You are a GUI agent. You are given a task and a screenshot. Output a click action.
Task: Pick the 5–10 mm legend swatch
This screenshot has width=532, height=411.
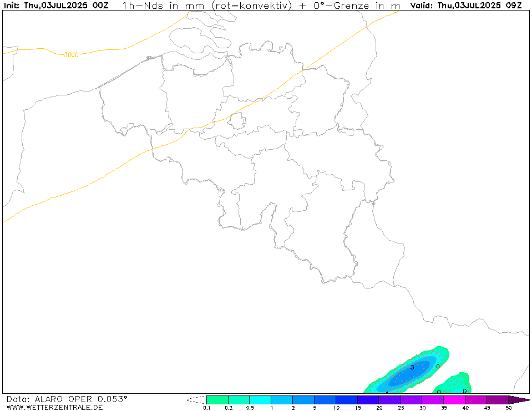tap(325, 400)
